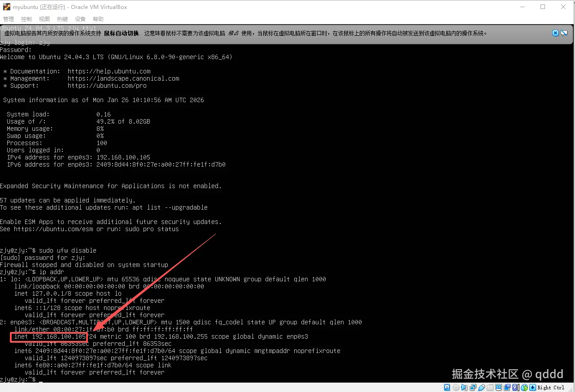Open the 视图 menu
The height and width of the screenshot is (392, 575).
44,19
